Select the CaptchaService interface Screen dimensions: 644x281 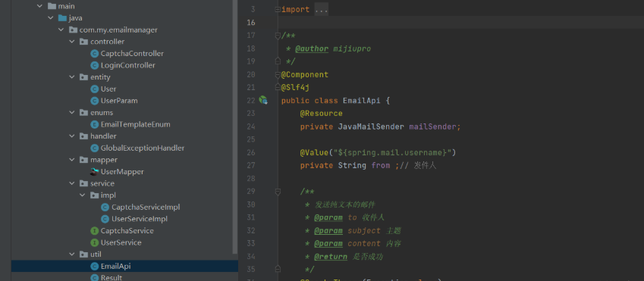[x=127, y=231]
